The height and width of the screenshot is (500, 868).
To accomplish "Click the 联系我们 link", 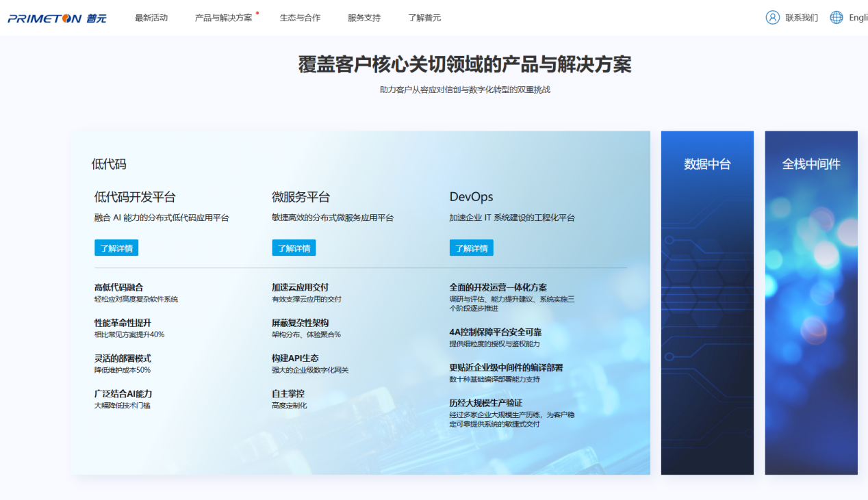I will click(802, 18).
